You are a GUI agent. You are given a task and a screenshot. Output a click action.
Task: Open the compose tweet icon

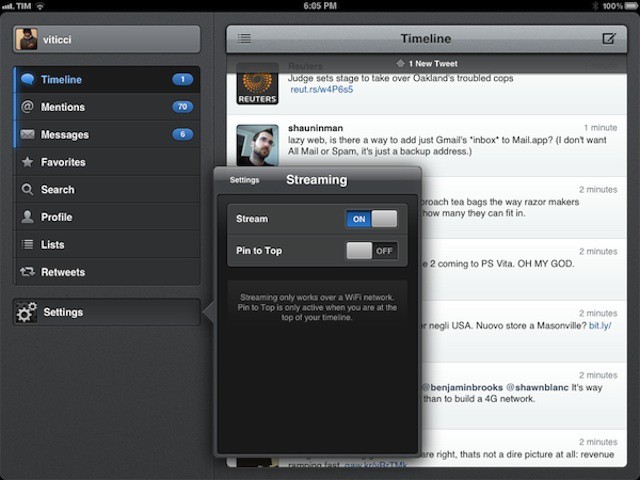(x=609, y=39)
